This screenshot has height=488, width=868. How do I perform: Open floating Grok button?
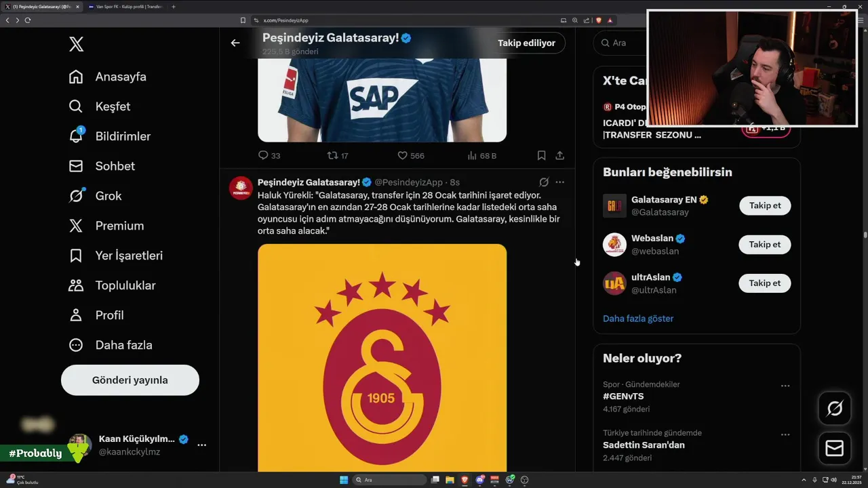click(835, 408)
